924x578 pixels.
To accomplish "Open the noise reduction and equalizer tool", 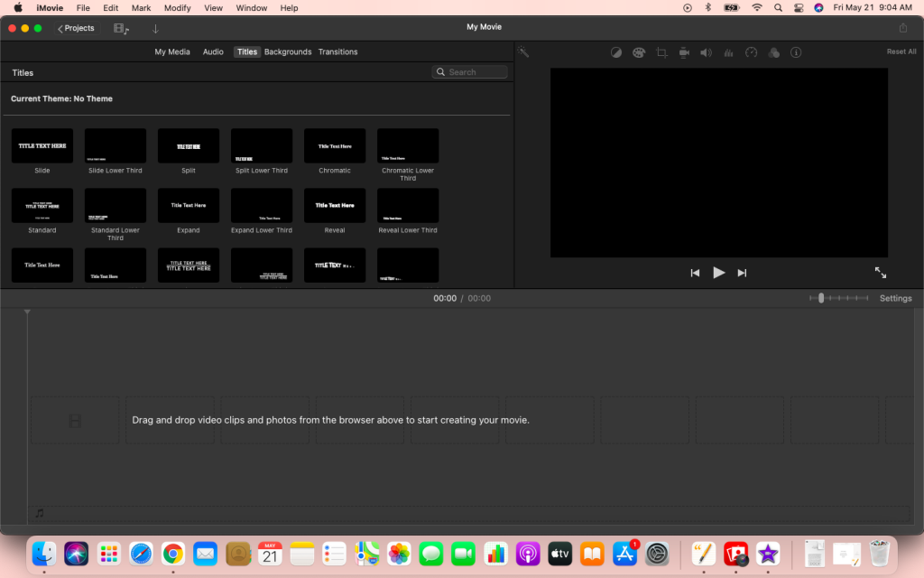I will pos(728,52).
